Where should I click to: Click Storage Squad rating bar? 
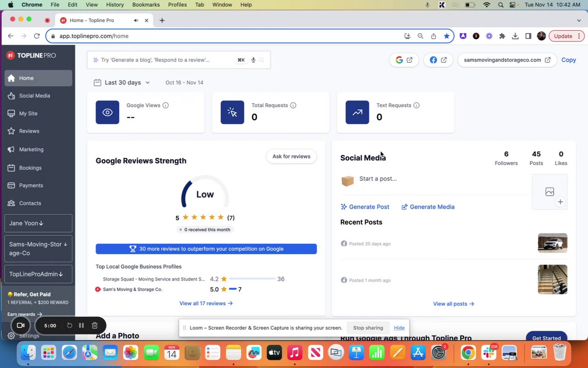(252, 279)
